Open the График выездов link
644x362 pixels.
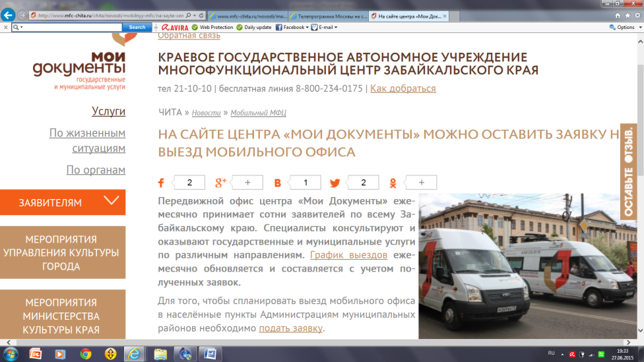point(348,255)
